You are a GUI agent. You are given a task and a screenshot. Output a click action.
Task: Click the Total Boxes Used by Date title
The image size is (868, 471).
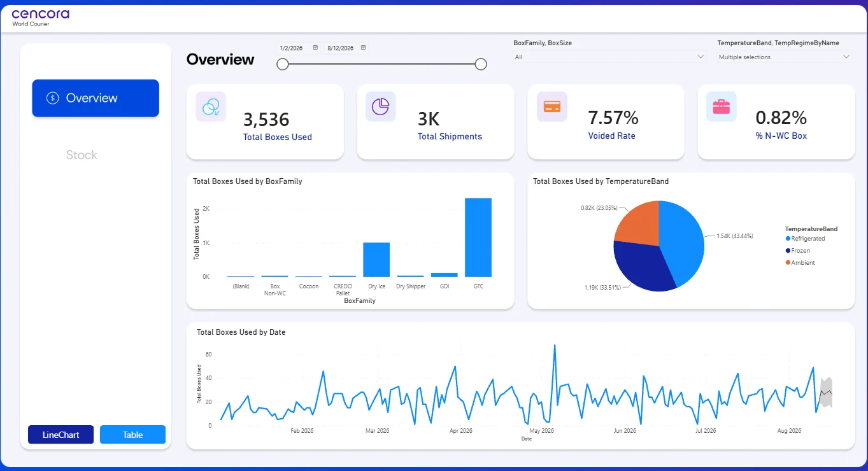pyautogui.click(x=241, y=332)
